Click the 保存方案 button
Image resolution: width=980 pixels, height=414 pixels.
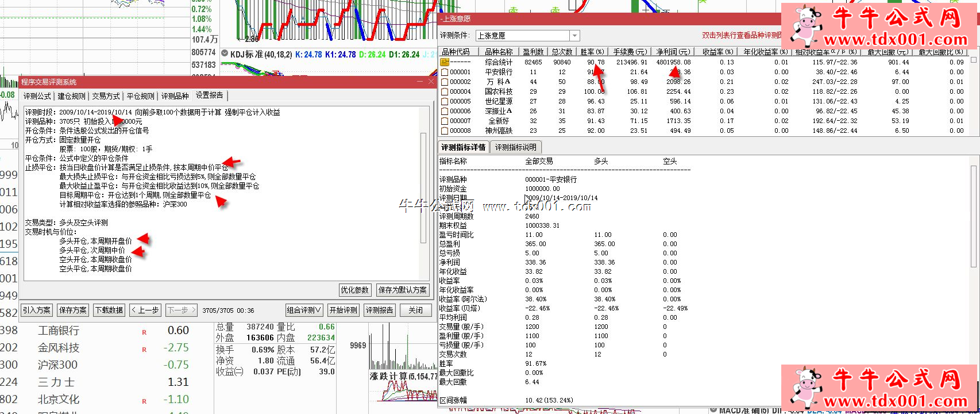[73, 310]
